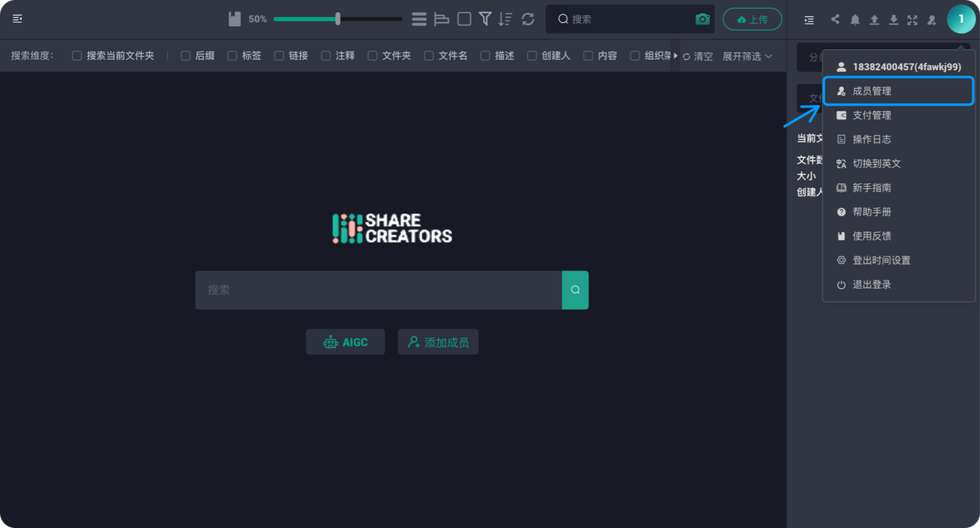Show more search dimensions with right arrow
980x528 pixels.
click(675, 56)
